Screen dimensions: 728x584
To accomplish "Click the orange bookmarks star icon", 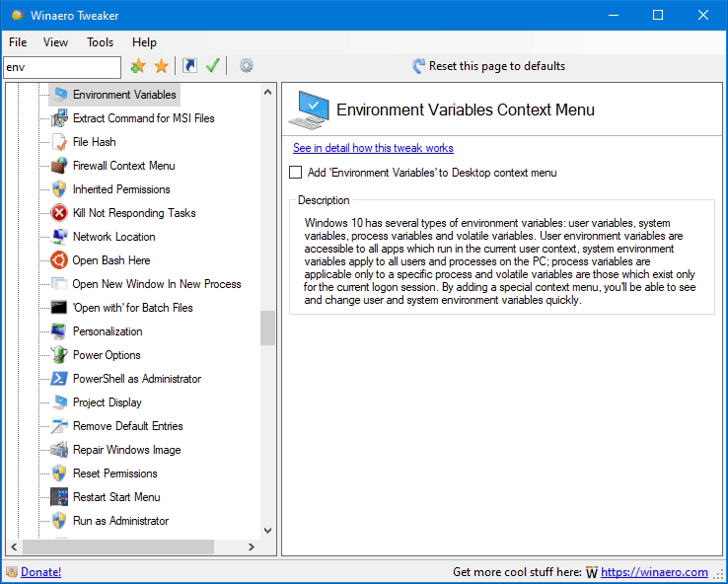I will point(161,66).
